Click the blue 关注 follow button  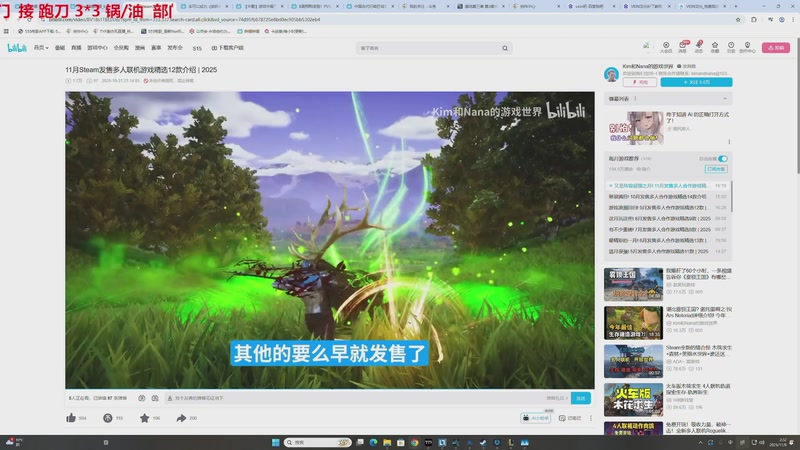click(696, 82)
